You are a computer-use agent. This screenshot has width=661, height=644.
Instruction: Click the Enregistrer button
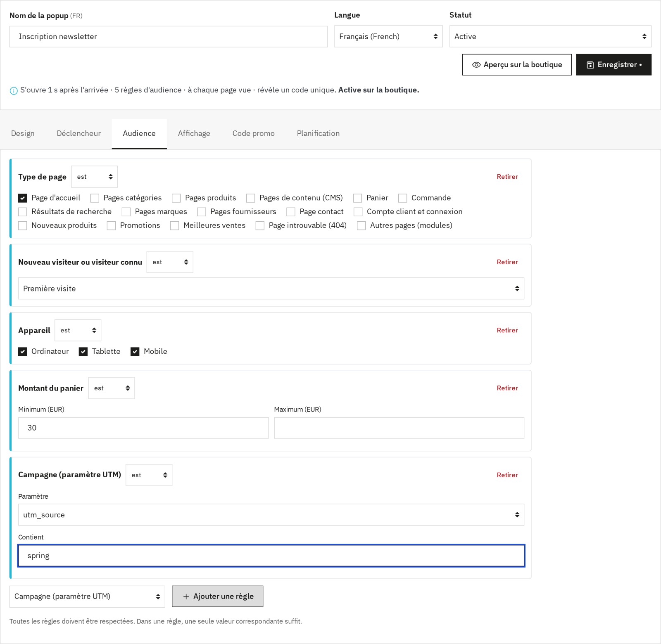(614, 65)
